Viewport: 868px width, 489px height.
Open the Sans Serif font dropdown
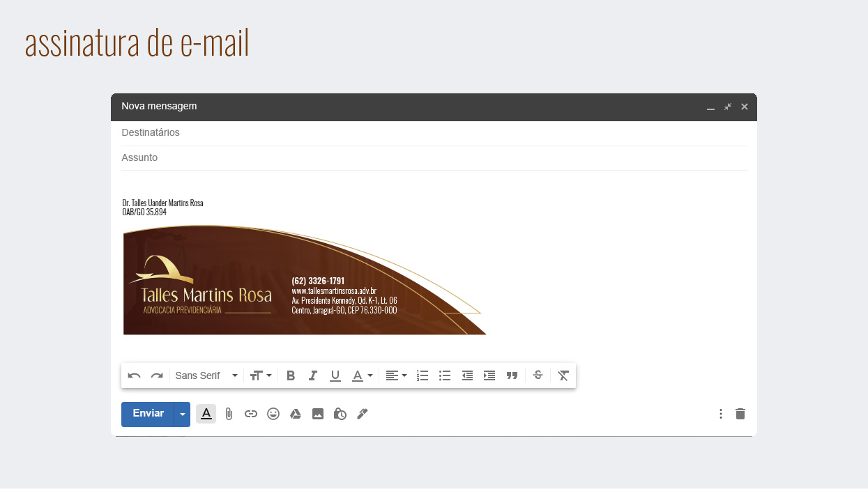(206, 375)
